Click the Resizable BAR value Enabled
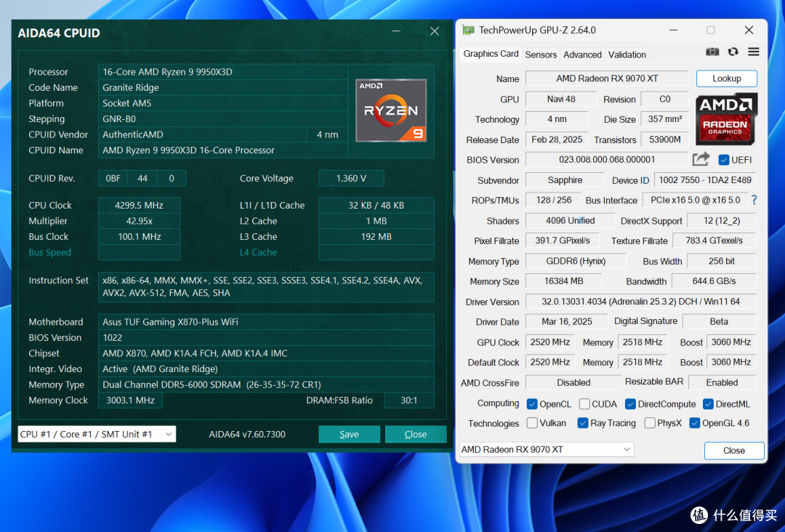Image resolution: width=785 pixels, height=532 pixels. (x=722, y=382)
